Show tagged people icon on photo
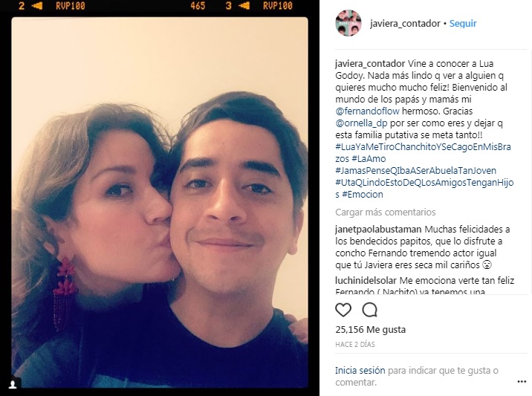532x396 pixels. coord(13,384)
